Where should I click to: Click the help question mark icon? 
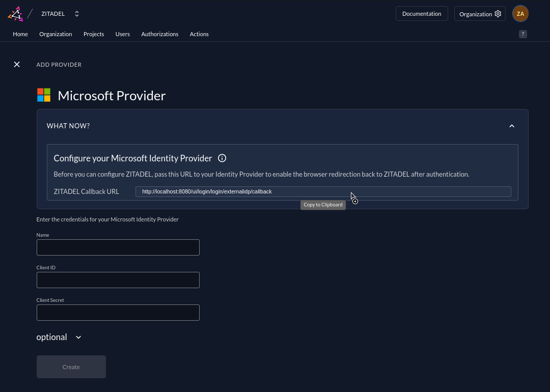(x=523, y=34)
